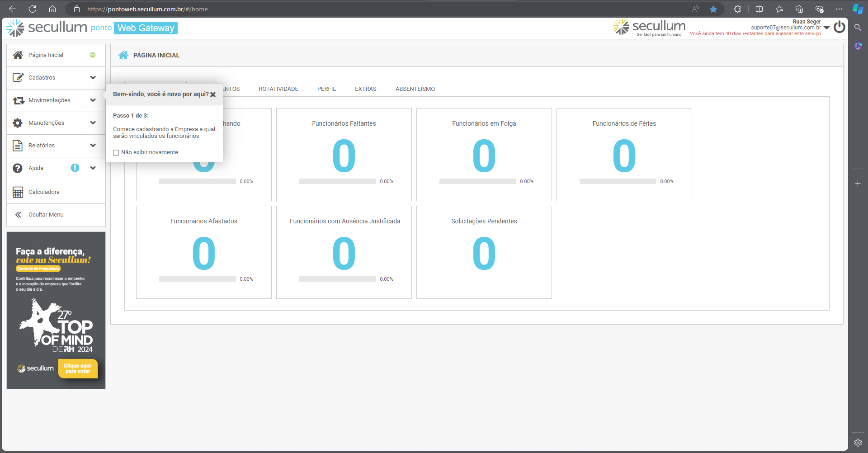The height and width of the screenshot is (453, 868).
Task: Open browser extensions puzzle icon
Action: click(737, 9)
